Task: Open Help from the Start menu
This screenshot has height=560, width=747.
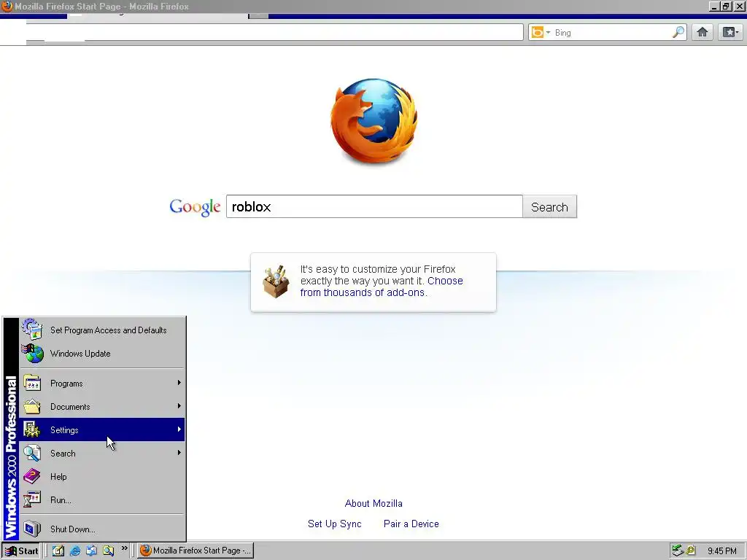Action: click(102, 477)
